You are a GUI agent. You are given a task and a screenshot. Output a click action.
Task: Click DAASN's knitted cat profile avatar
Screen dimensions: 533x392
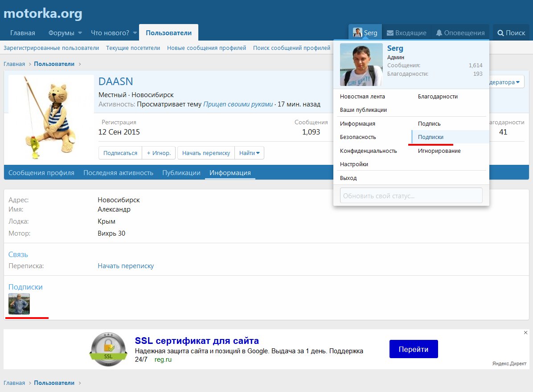[x=51, y=118]
